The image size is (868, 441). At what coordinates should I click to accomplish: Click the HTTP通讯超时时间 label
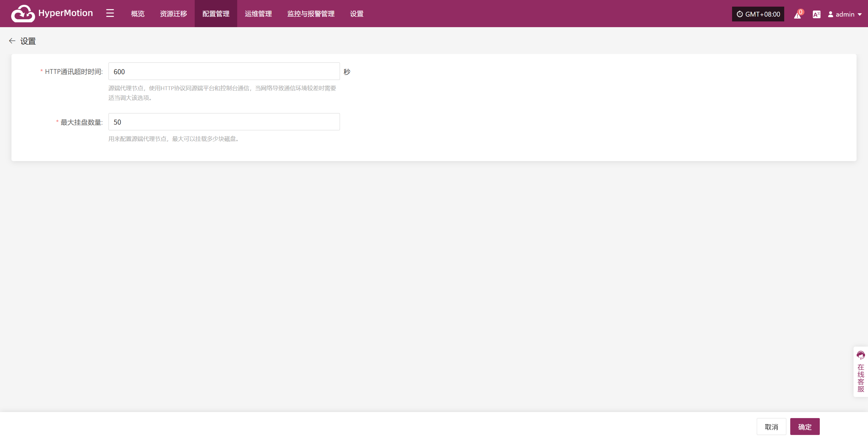74,71
